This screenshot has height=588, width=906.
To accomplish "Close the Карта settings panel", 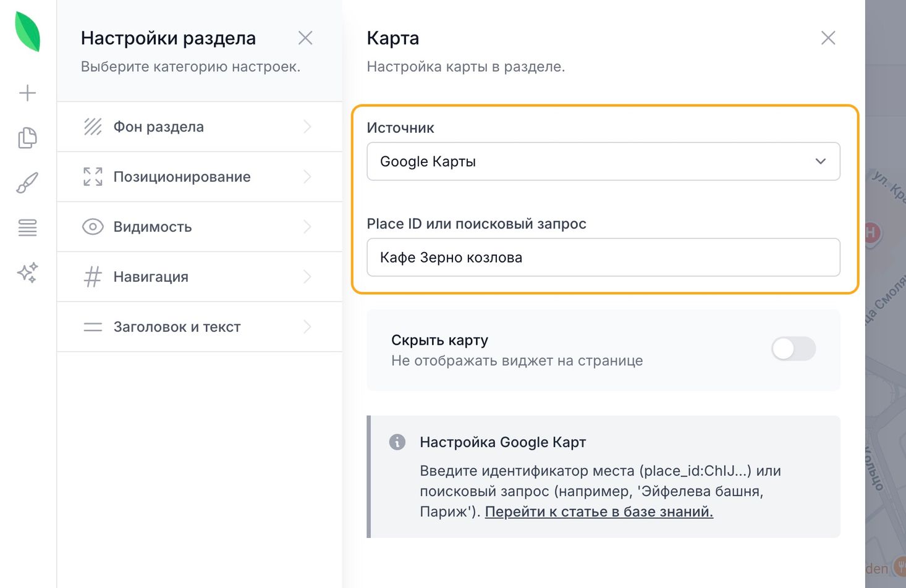I will tap(828, 38).
